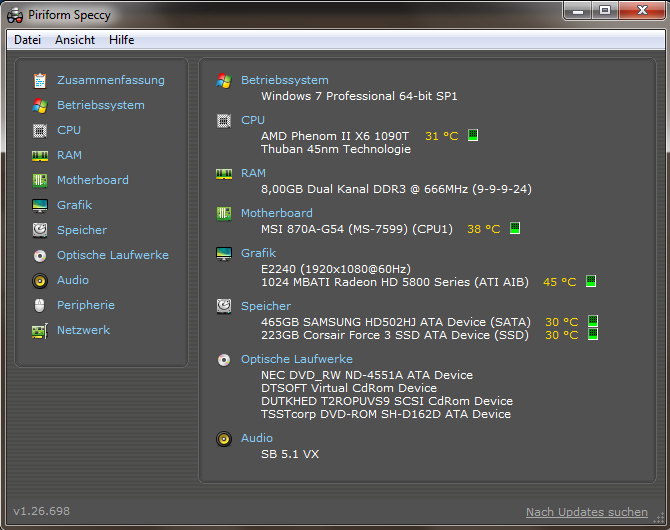The image size is (670, 530).
Task: Click the RAM module icon in sidebar
Action: pyautogui.click(x=40, y=156)
